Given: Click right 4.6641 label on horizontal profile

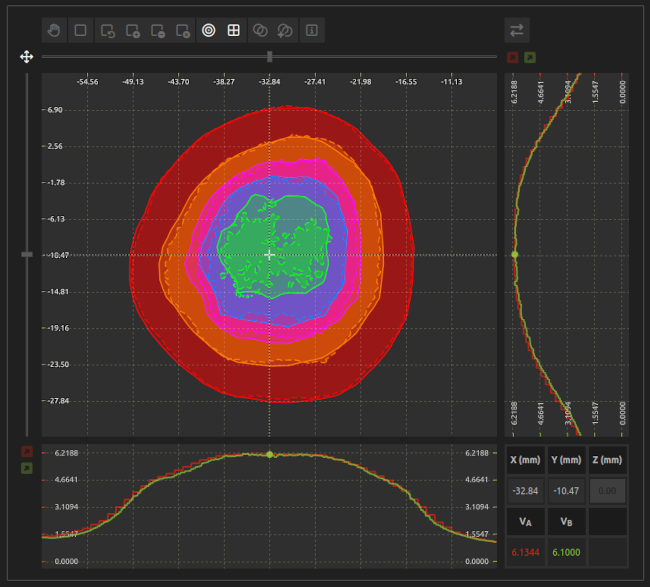Looking at the screenshot, I should pos(477,480).
